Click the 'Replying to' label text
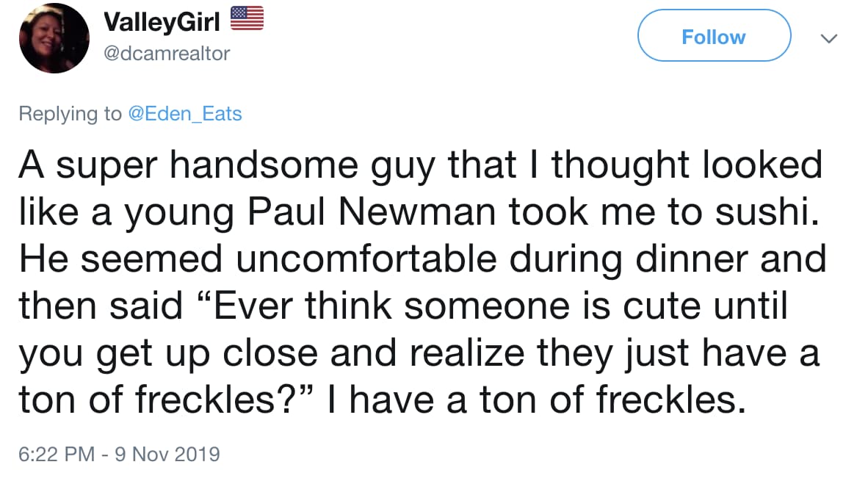This screenshot has height=484, width=868. pyautogui.click(x=70, y=114)
